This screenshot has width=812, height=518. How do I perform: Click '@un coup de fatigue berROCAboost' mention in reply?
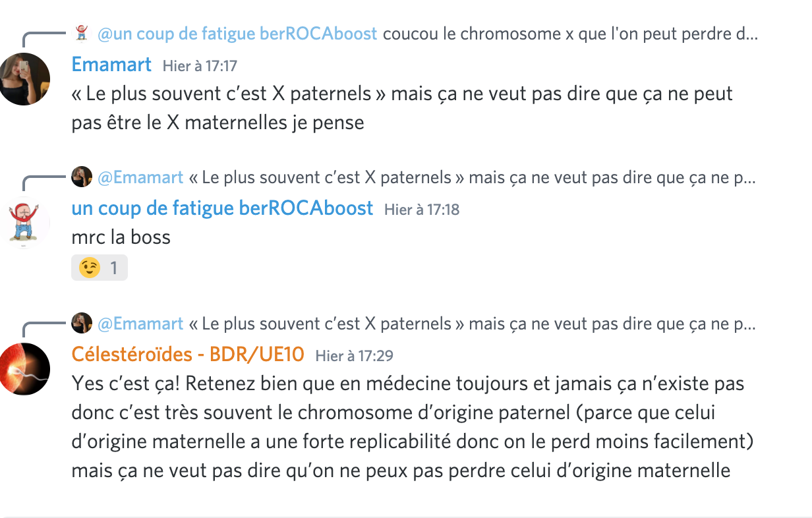pos(237,34)
